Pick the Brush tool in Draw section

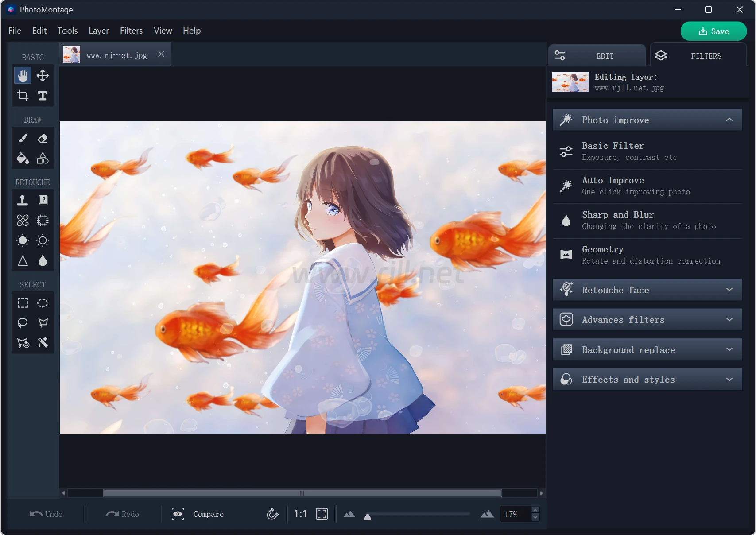[x=23, y=138]
